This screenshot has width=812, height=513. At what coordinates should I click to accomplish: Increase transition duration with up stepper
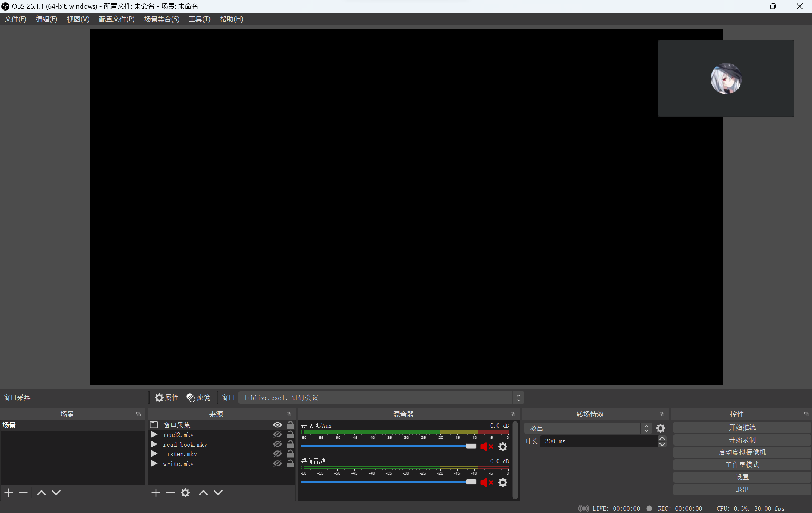pos(662,438)
